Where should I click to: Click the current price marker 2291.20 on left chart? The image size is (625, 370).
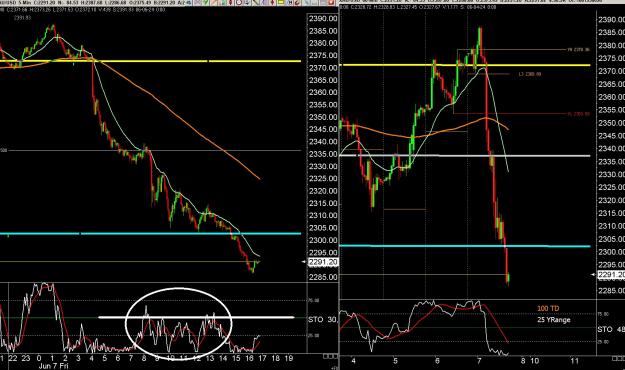(323, 262)
